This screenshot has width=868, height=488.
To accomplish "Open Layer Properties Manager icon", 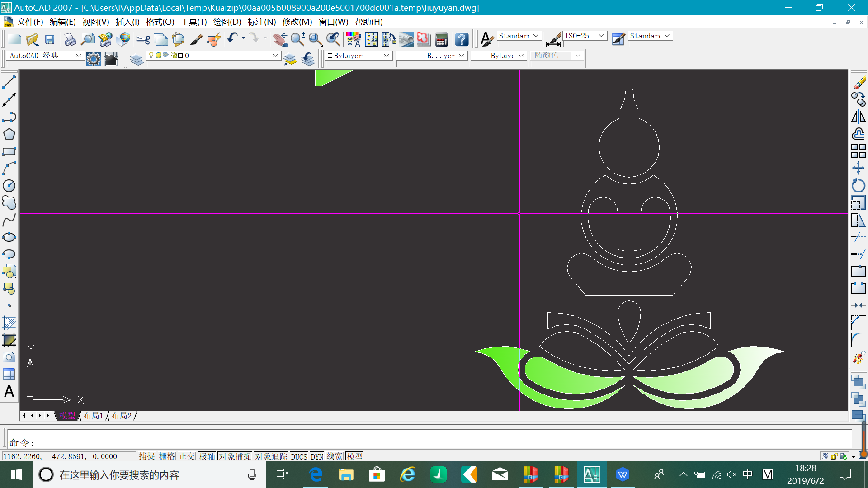I will click(137, 59).
